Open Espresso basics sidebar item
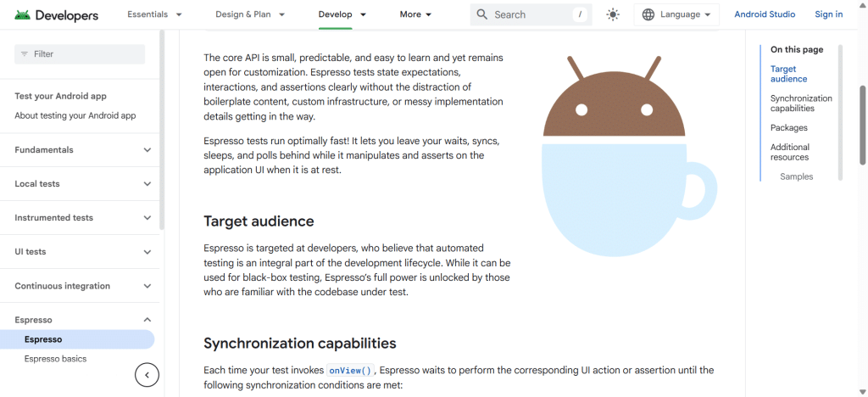Screen dimensions: 868x397 pos(55,359)
